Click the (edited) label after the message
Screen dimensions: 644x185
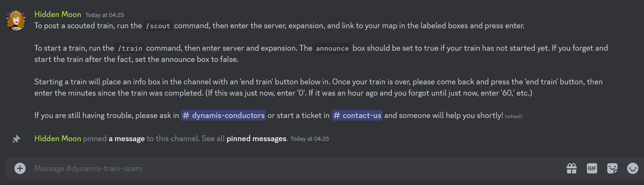(514, 116)
